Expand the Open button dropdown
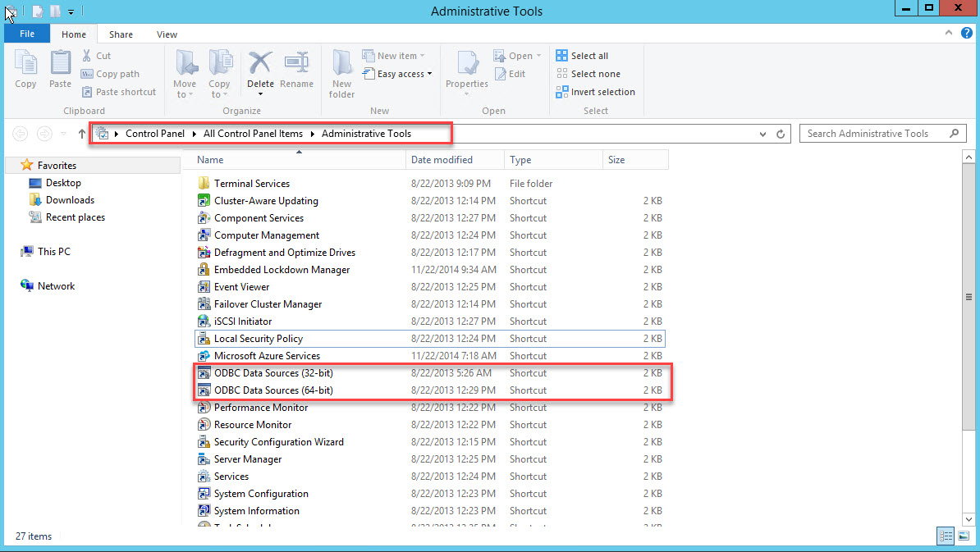The width and height of the screenshot is (980, 552). pyautogui.click(x=538, y=56)
